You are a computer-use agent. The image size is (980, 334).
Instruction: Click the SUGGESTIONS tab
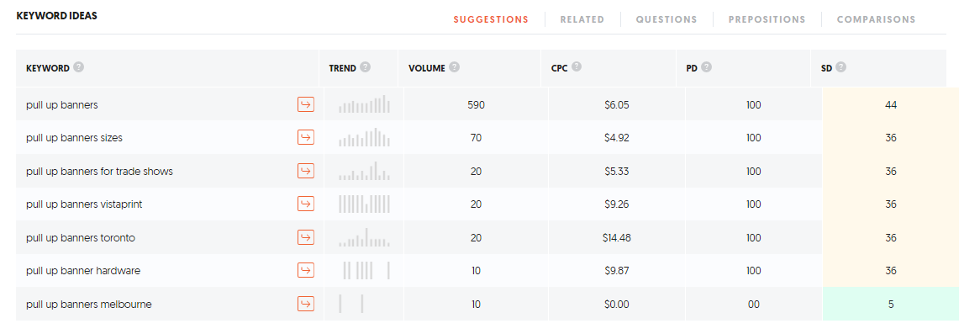(x=491, y=19)
